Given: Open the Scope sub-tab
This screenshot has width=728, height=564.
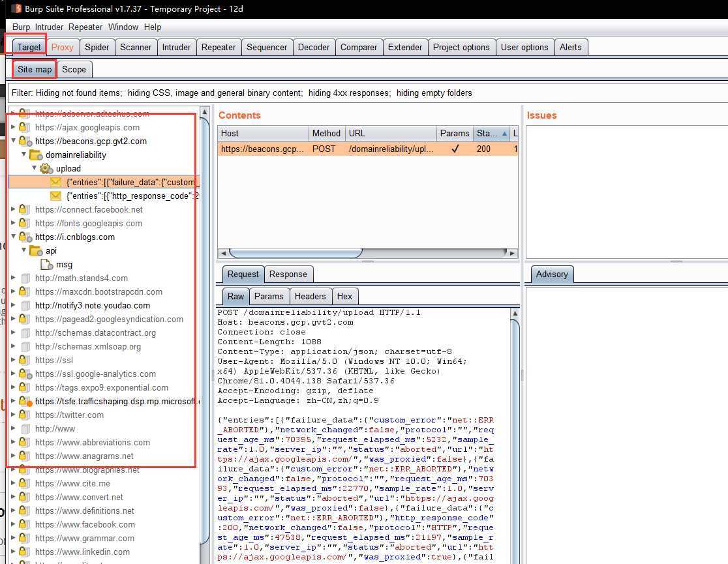Looking at the screenshot, I should point(74,70).
